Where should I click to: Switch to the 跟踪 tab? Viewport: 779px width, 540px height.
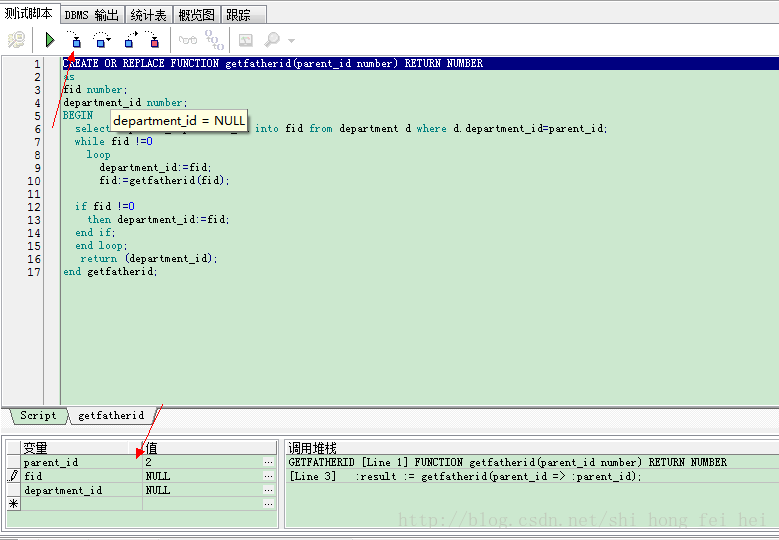click(x=238, y=15)
